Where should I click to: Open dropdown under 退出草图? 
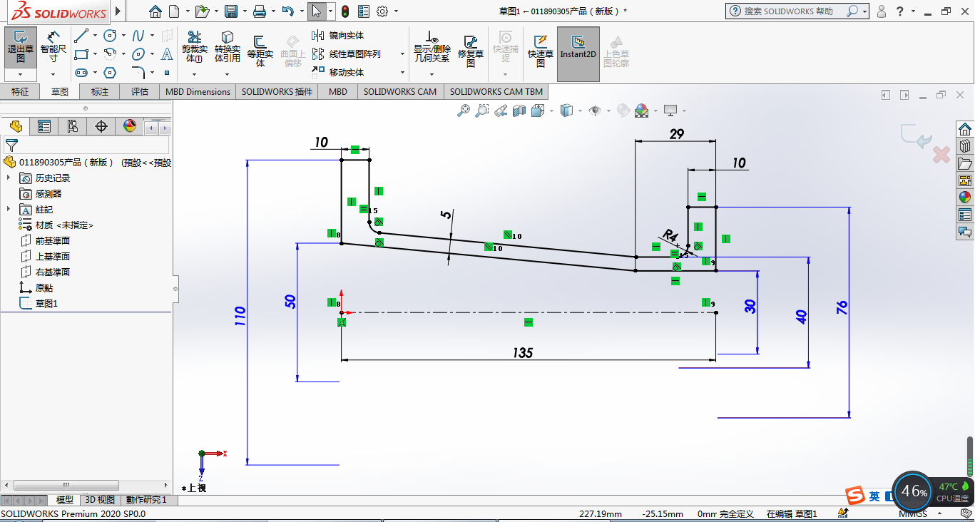[21, 73]
